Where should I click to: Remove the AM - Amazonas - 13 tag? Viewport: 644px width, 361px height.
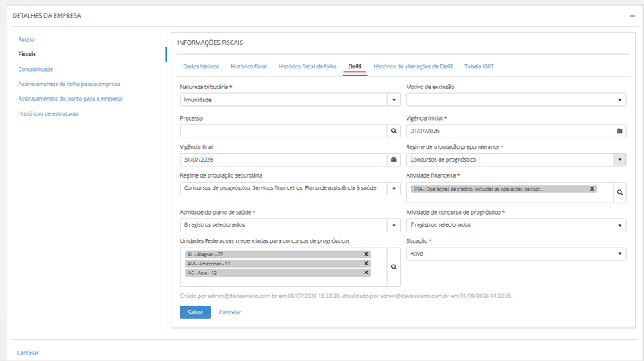[x=365, y=264]
